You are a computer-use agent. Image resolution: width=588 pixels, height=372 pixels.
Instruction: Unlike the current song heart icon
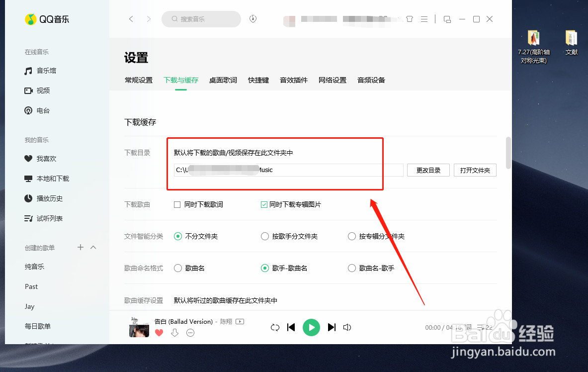[159, 333]
